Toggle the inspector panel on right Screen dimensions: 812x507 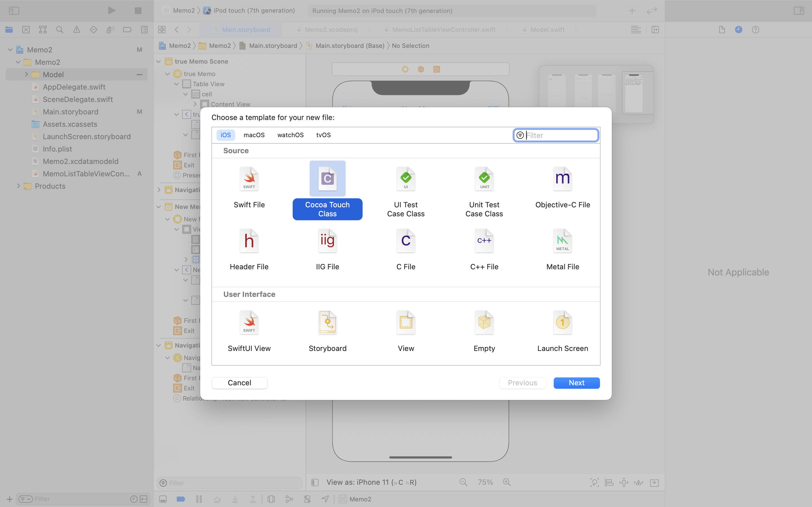tap(798, 11)
